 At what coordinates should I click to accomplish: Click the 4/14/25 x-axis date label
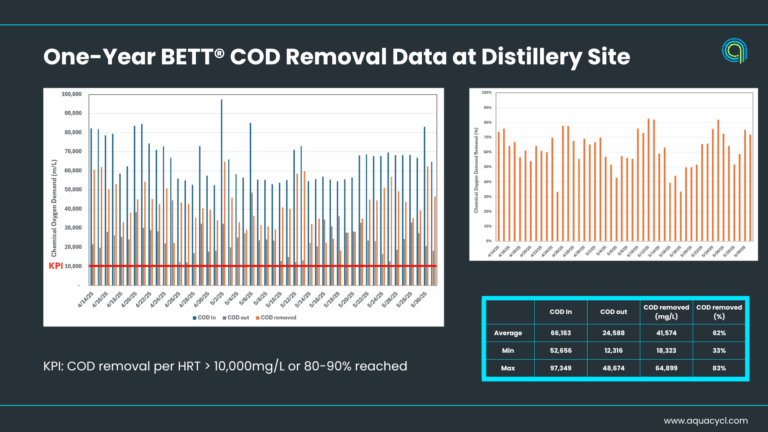[85, 300]
